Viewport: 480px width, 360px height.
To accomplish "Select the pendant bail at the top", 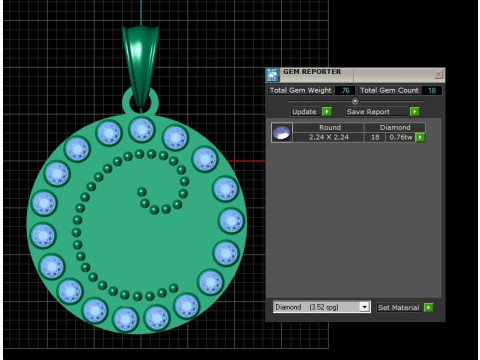I will point(141,65).
